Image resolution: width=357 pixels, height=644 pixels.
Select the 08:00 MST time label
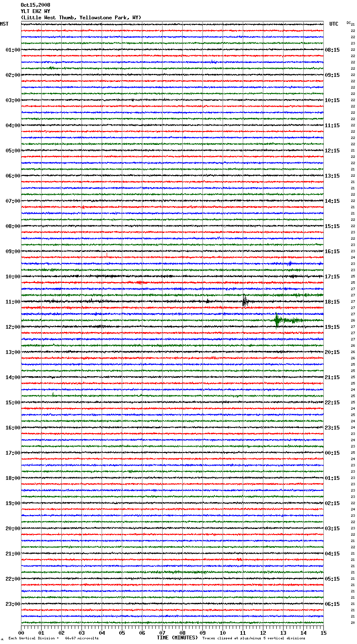coord(13,226)
